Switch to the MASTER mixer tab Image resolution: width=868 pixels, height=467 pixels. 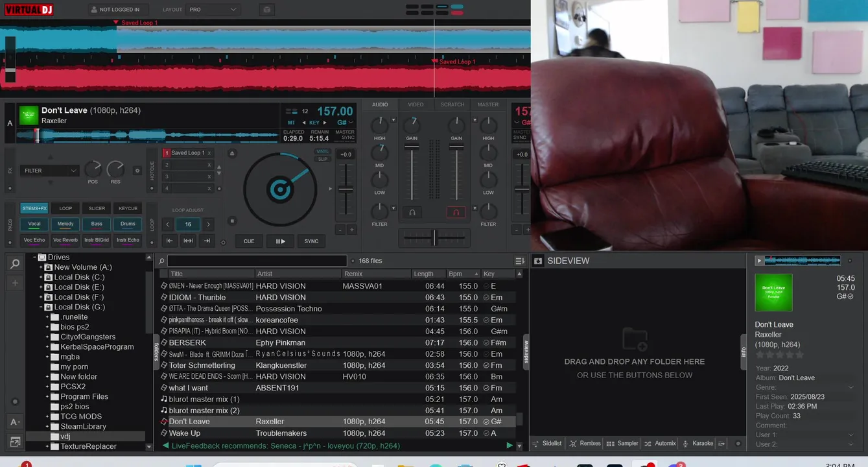pos(488,104)
